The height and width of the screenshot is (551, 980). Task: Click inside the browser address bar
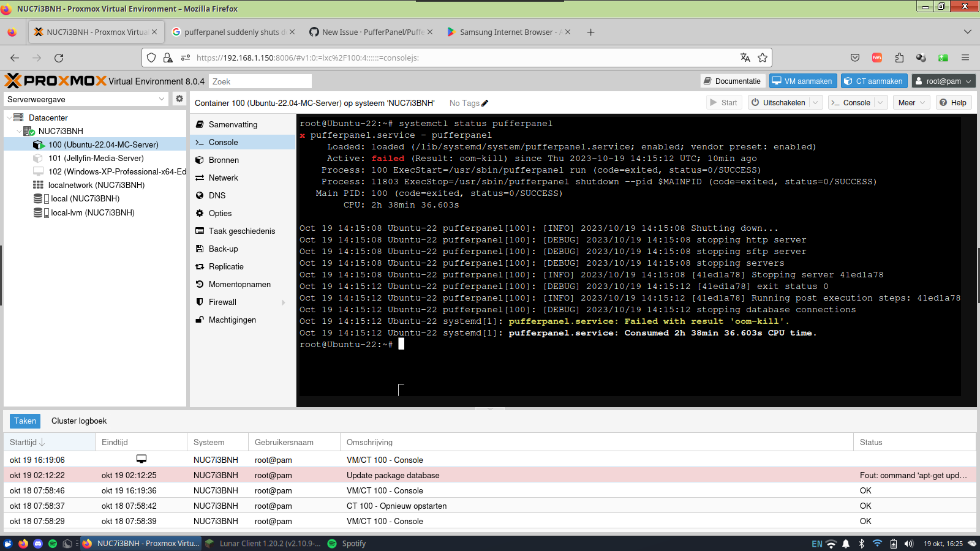[x=429, y=58]
